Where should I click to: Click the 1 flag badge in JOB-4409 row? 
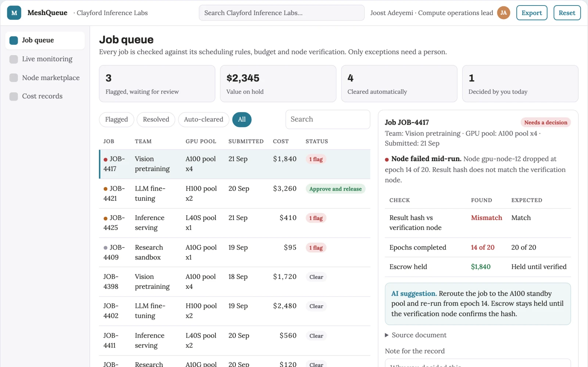pos(316,248)
